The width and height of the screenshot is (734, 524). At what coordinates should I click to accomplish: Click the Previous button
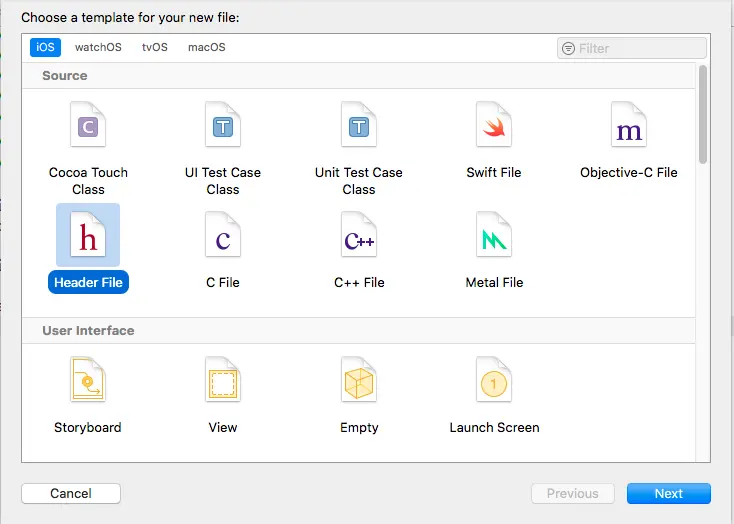(573, 494)
